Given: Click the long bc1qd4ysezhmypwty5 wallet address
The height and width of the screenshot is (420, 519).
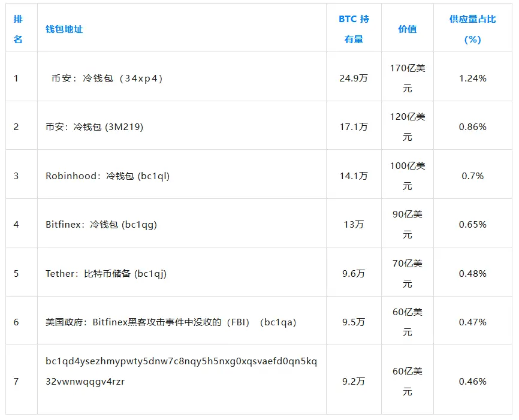Looking at the screenshot, I should point(181,371).
